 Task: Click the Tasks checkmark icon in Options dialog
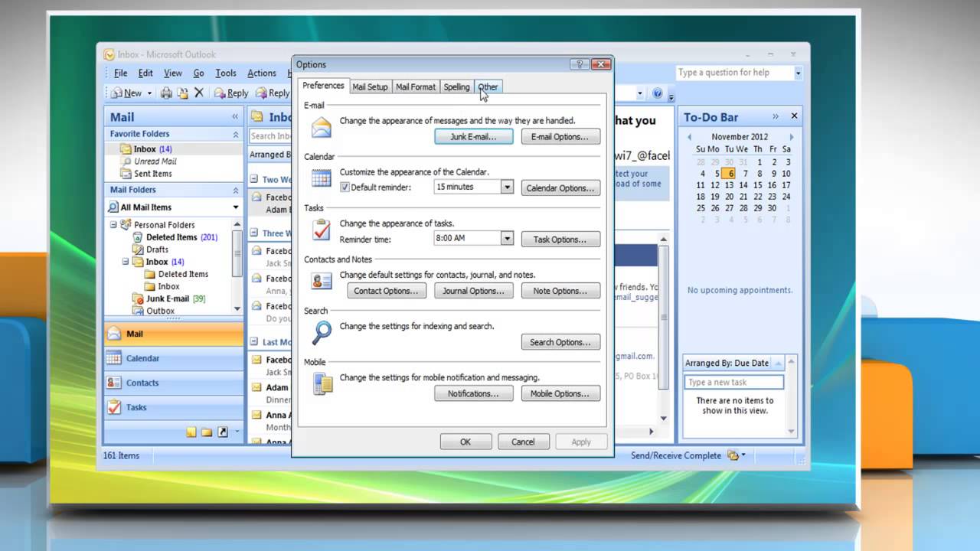pos(322,230)
